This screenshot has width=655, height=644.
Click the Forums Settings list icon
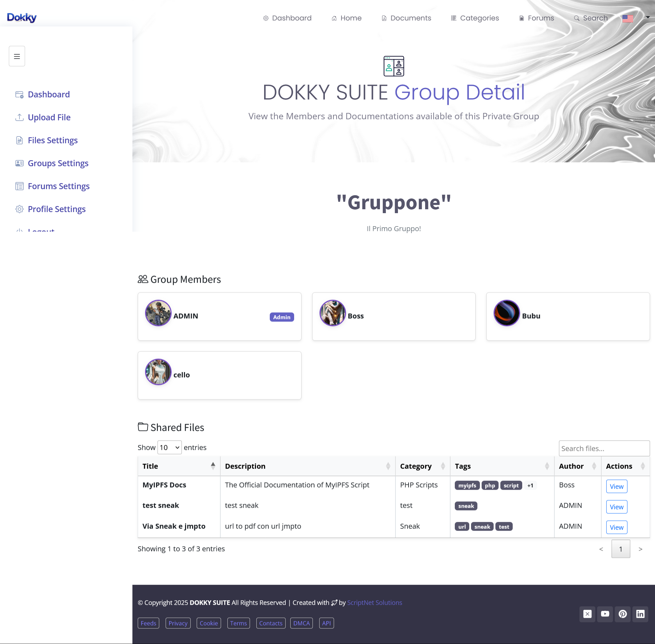(19, 186)
